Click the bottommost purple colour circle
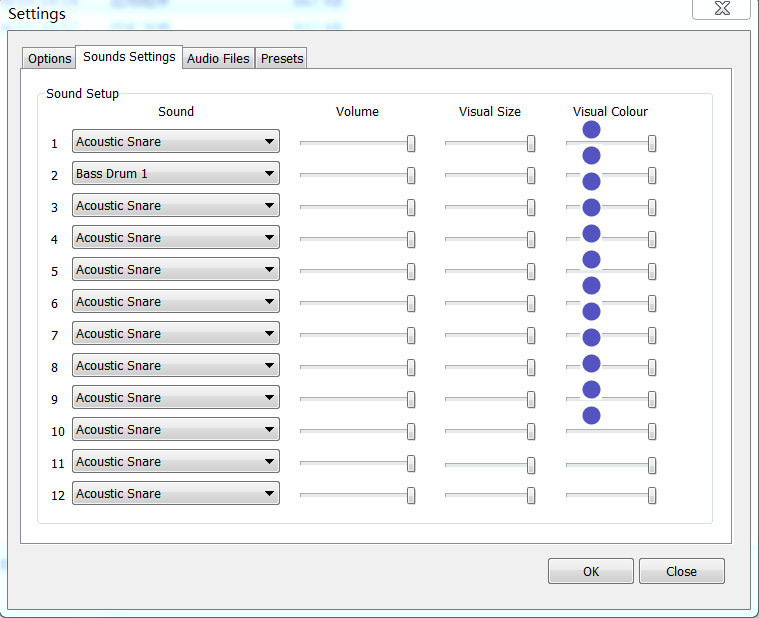 (591, 415)
